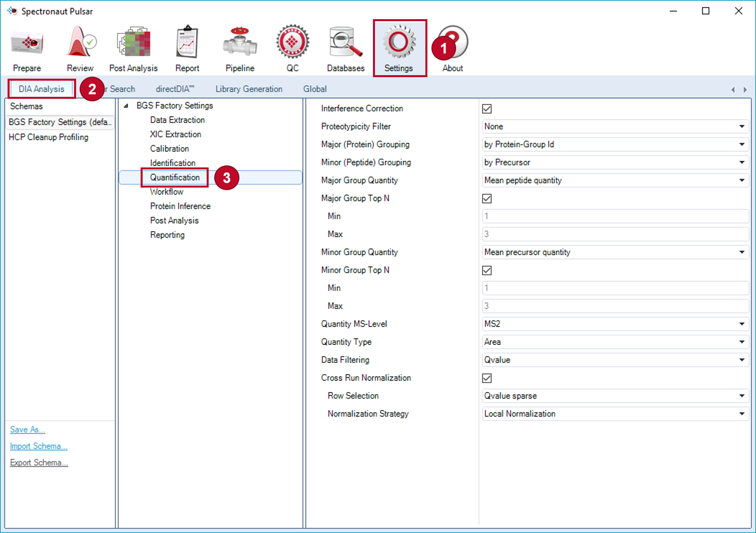Click the Major Group Top N Max field

click(615, 234)
